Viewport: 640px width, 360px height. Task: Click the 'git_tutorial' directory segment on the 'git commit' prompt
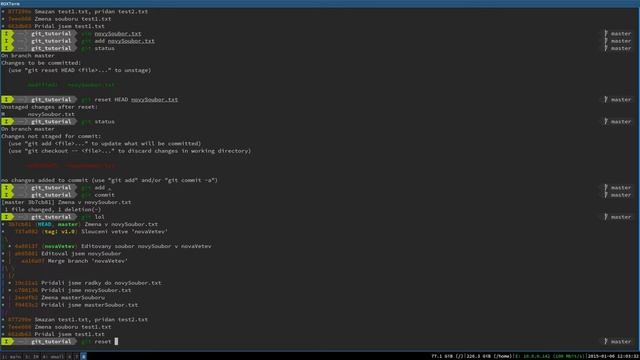[x=51, y=195]
